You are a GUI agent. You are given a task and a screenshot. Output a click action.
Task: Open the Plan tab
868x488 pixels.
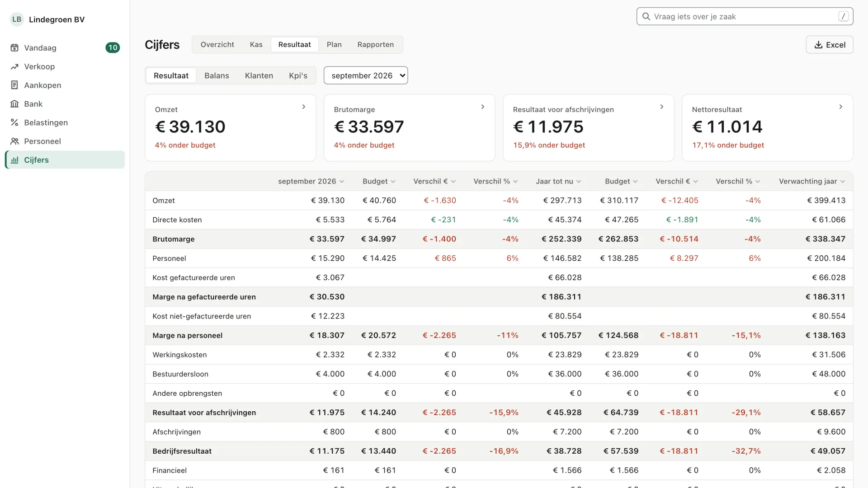point(334,45)
